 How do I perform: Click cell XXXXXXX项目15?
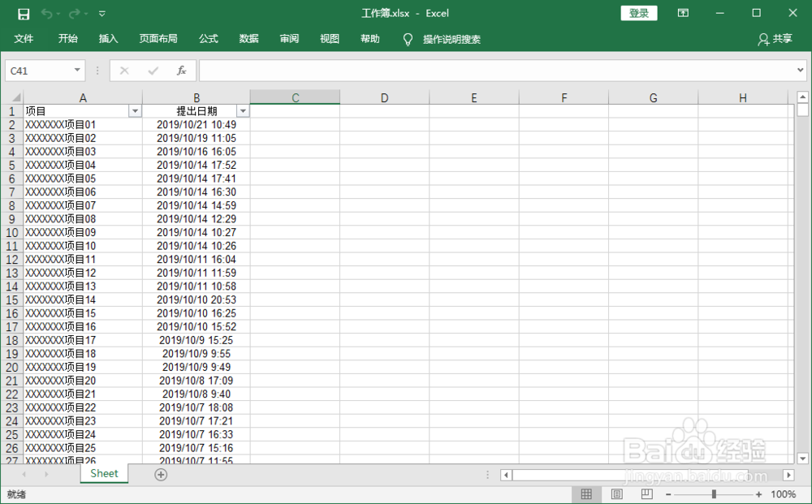click(83, 313)
